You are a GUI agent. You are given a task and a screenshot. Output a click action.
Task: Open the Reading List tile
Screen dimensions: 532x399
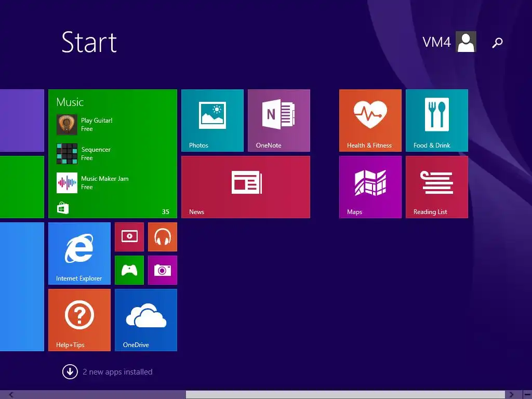coord(436,187)
